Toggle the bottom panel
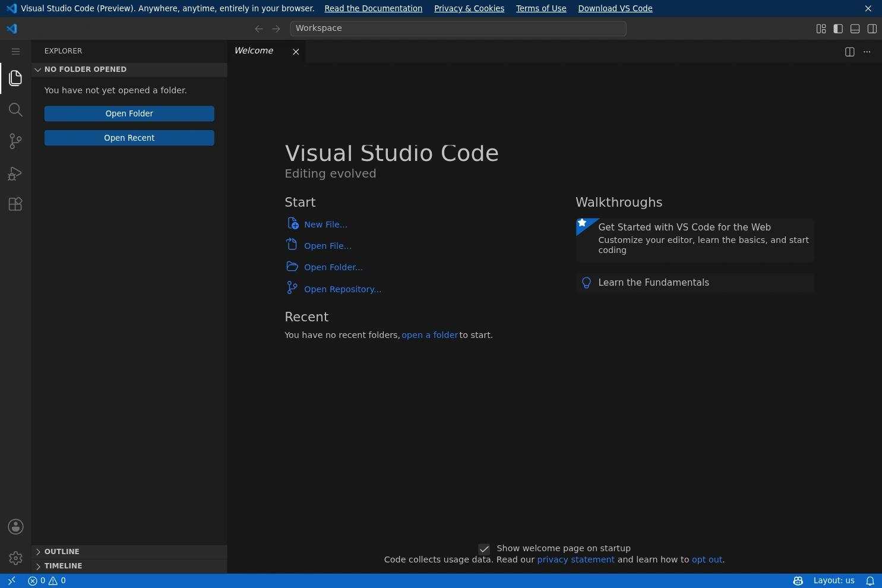The width and height of the screenshot is (882, 588). point(855,29)
